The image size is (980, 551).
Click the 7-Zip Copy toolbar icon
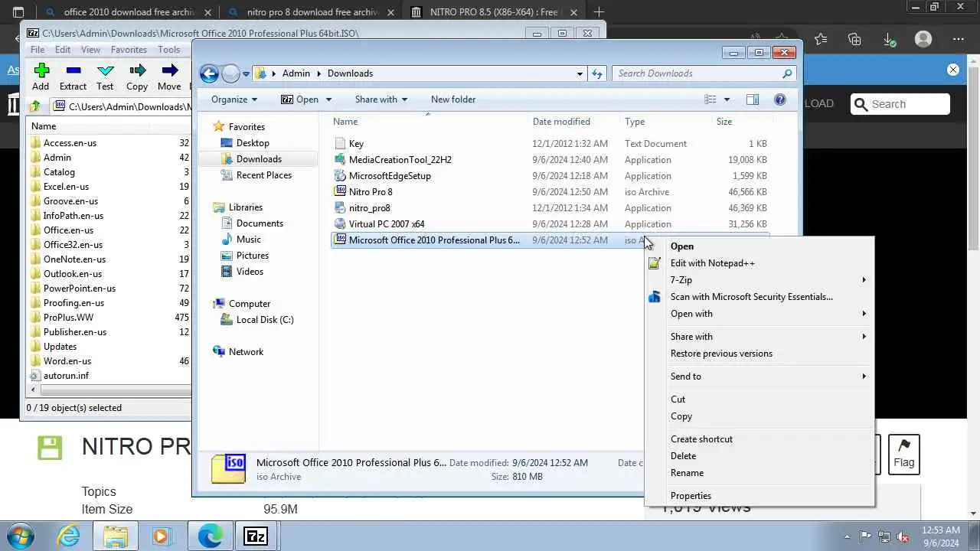pyautogui.click(x=138, y=70)
